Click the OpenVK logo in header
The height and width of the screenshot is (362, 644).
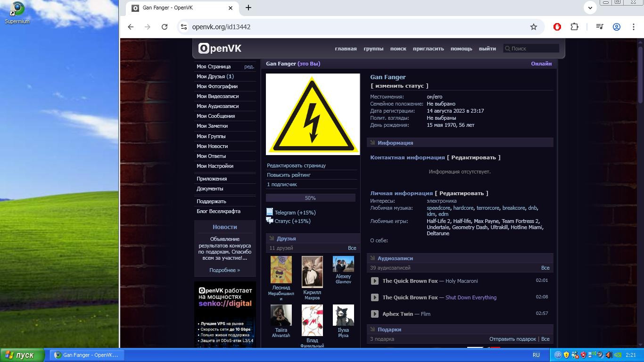[x=220, y=48]
